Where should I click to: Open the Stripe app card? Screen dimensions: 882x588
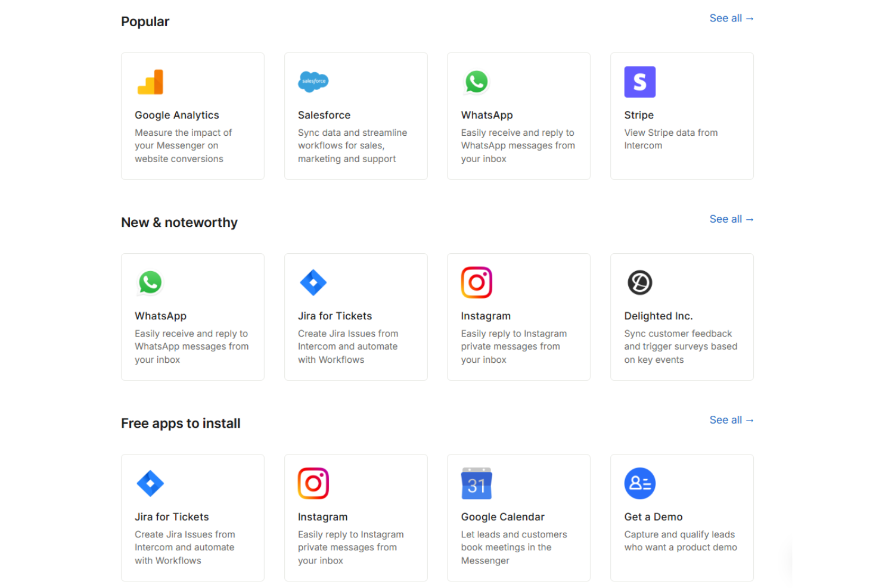pyautogui.click(x=681, y=116)
